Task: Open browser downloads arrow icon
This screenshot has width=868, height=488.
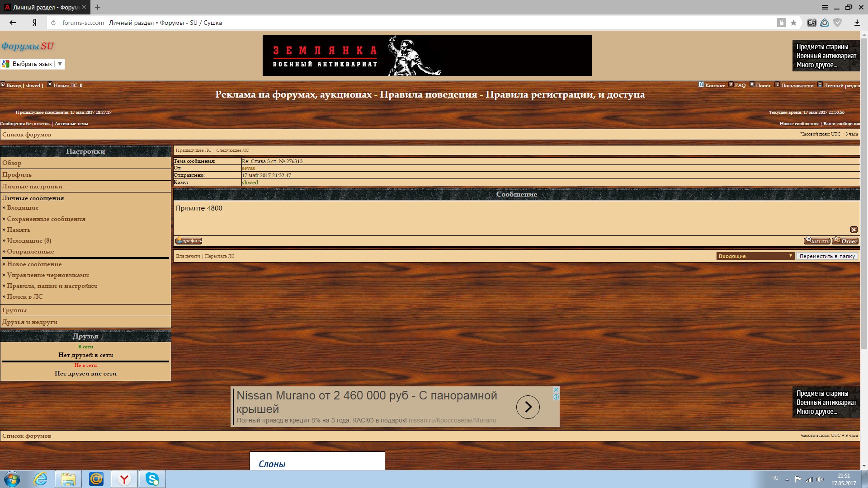Action: 857,23
